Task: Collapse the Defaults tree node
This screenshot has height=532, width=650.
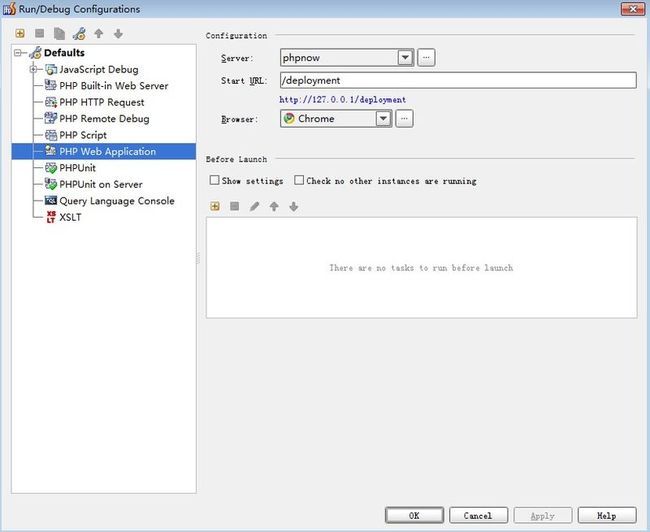Action: 18,53
